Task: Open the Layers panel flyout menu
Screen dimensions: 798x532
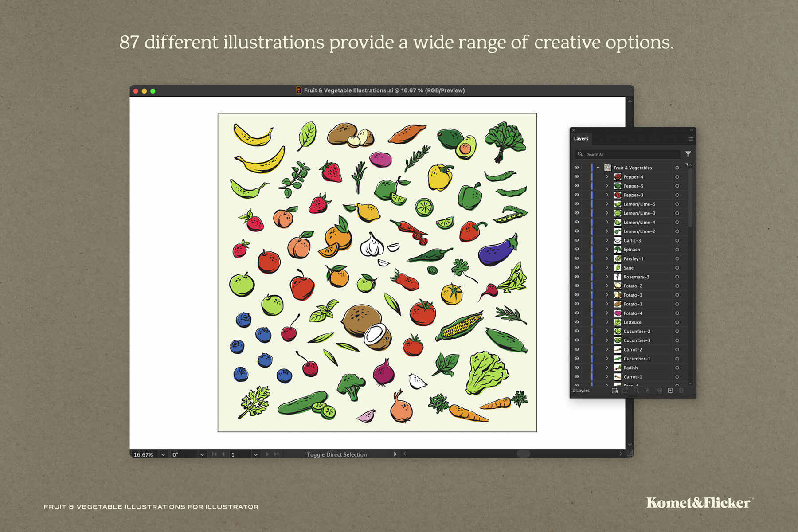Action: click(x=691, y=139)
